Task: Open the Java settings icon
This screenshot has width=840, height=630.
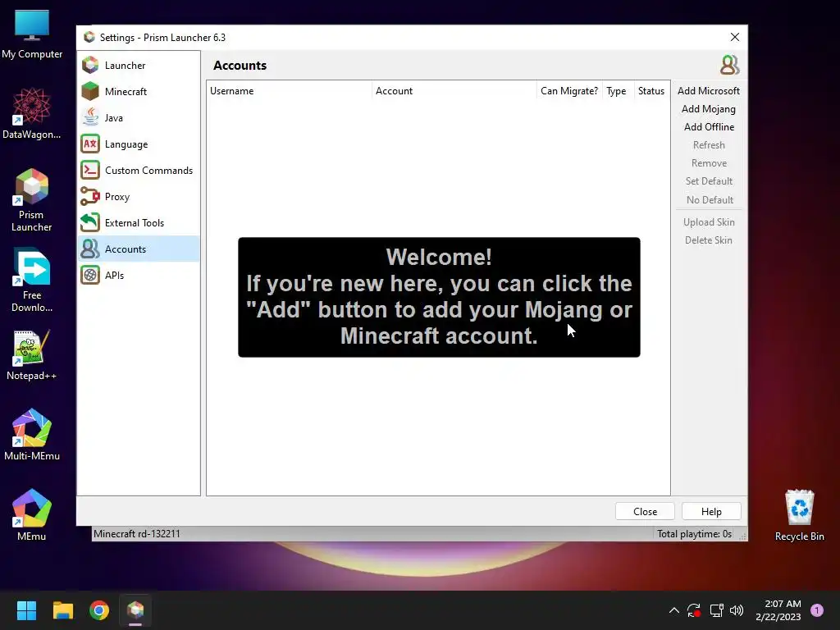Action: coord(90,118)
